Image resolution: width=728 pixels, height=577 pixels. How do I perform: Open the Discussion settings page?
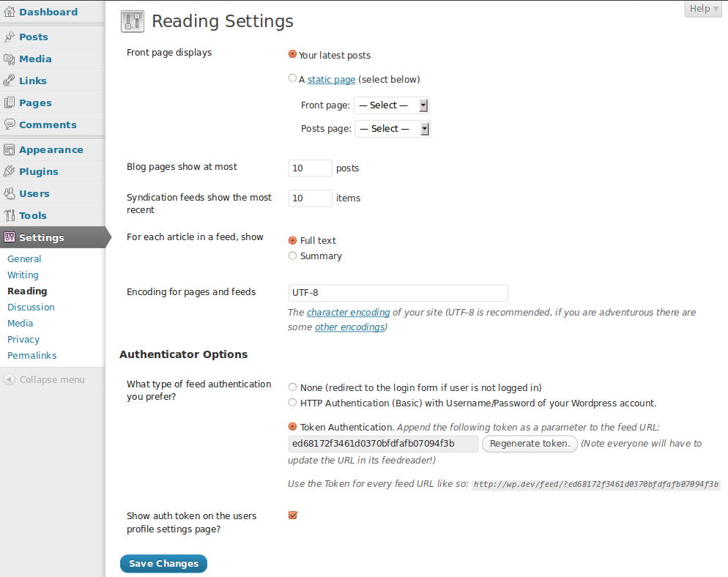point(31,307)
